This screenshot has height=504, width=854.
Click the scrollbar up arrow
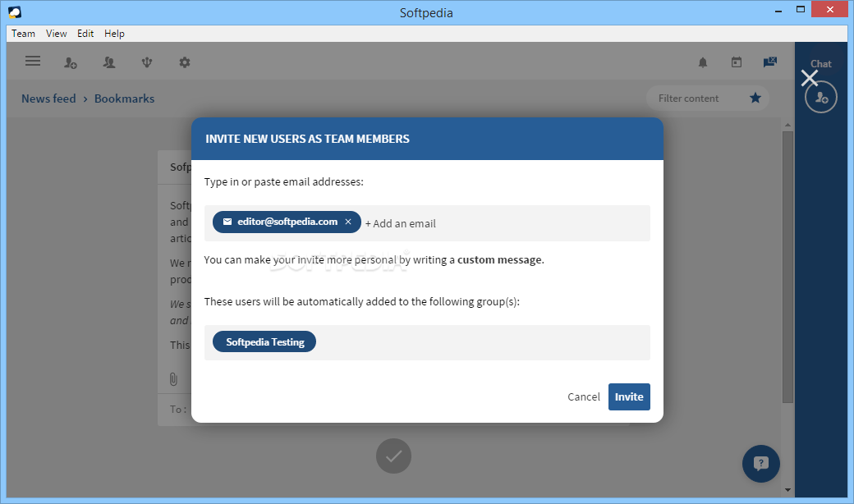coord(787,126)
